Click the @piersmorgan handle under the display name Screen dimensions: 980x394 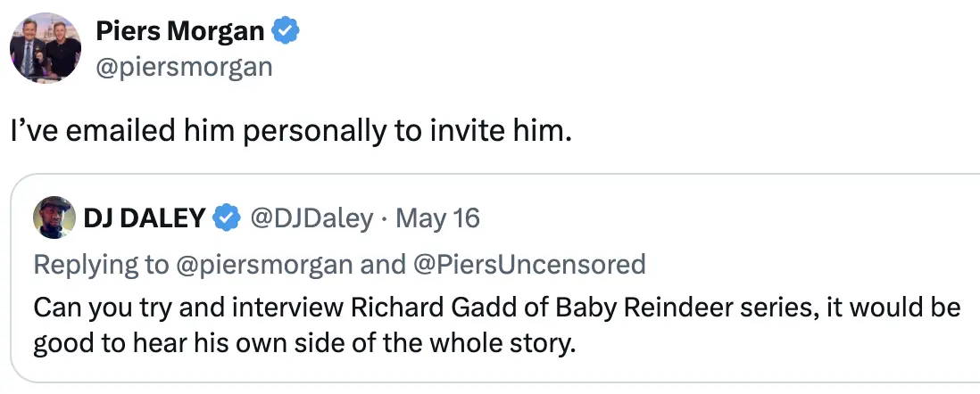click(x=184, y=67)
